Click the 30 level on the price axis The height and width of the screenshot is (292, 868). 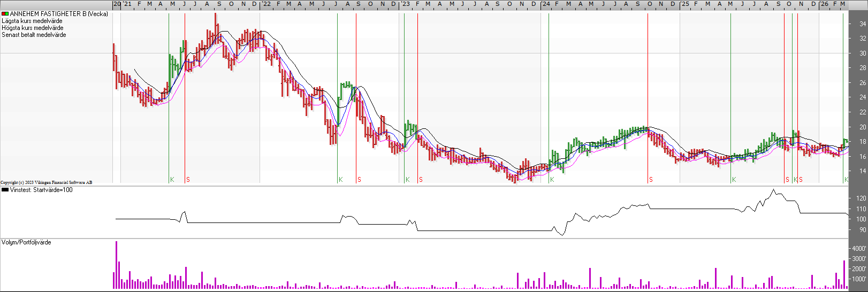pyautogui.click(x=863, y=53)
